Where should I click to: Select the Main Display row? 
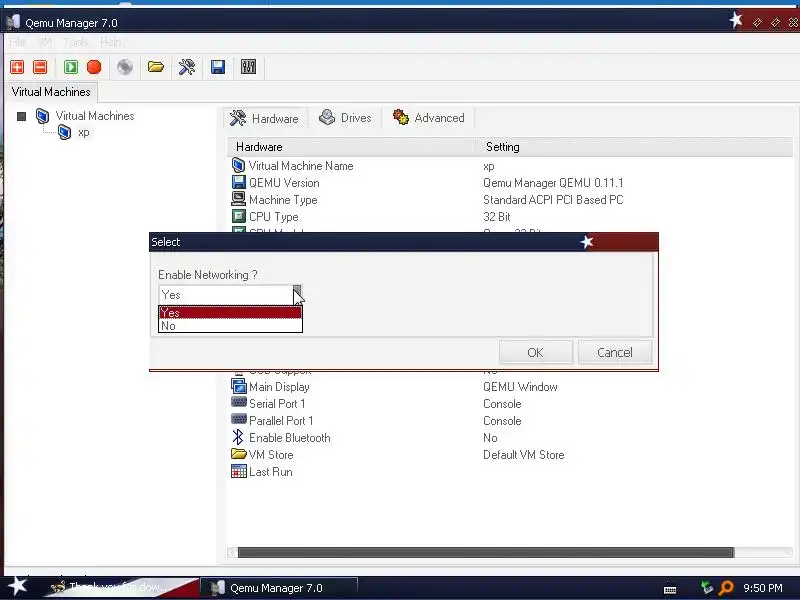510,387
